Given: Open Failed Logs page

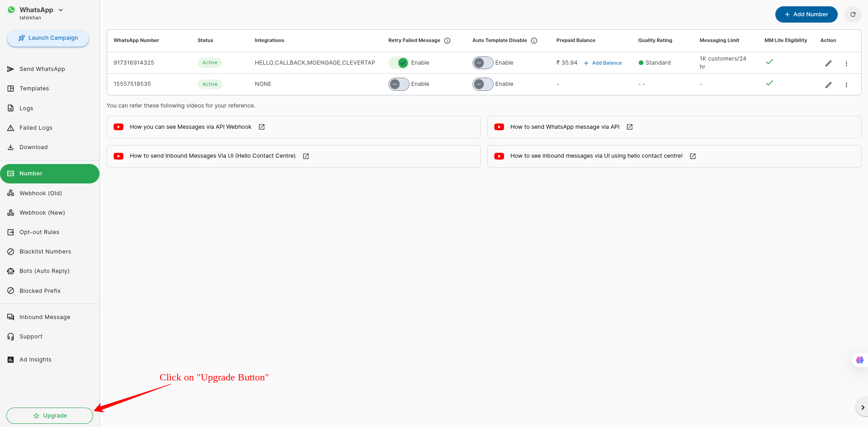Looking at the screenshot, I should 50,128.
